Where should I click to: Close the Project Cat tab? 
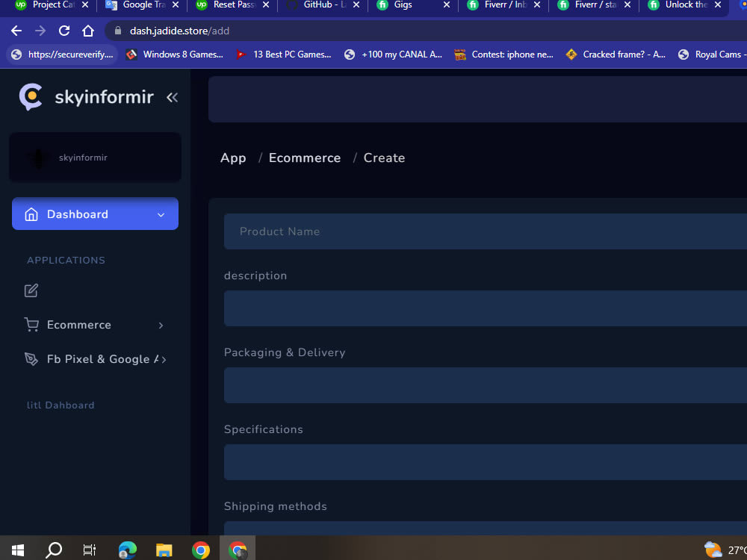coord(85,4)
